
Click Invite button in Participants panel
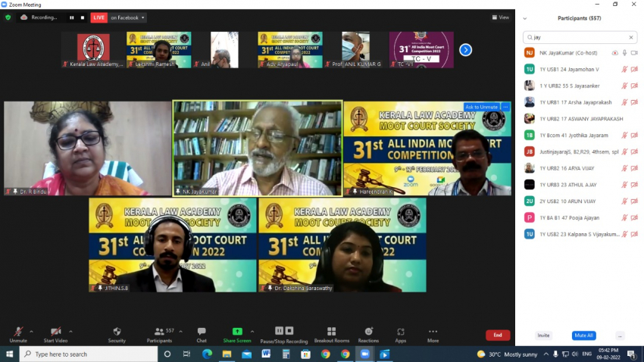coord(543,335)
